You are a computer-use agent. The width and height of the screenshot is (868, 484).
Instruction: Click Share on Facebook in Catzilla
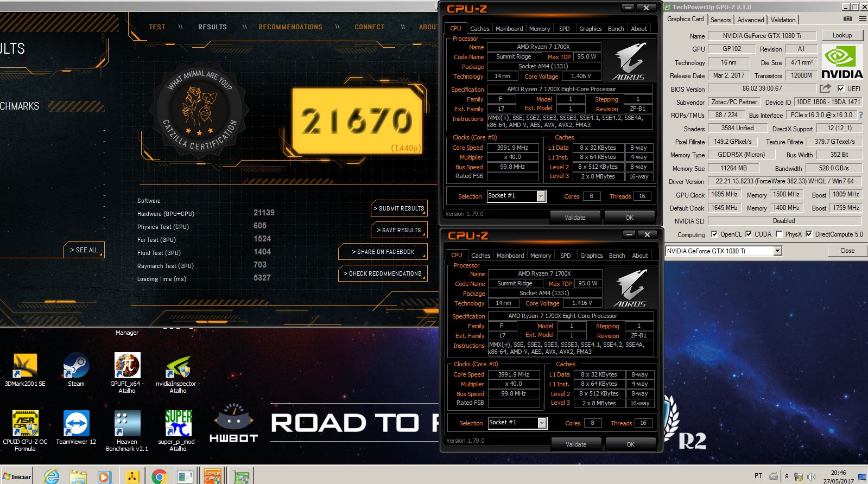383,252
